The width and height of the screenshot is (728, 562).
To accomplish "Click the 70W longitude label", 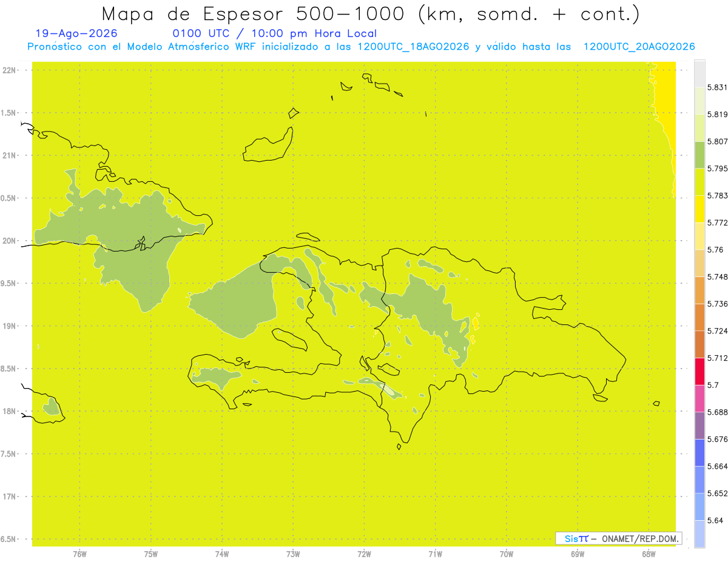I will pos(507,554).
